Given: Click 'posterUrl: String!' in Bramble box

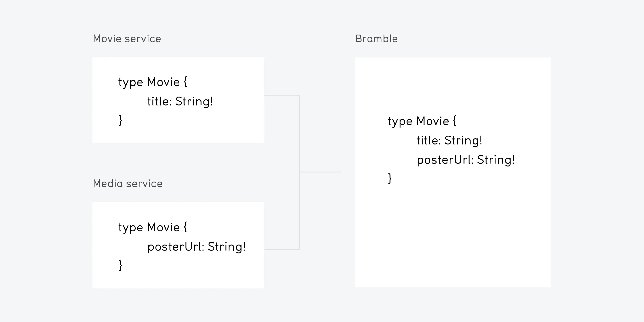Looking at the screenshot, I should (x=466, y=160).
